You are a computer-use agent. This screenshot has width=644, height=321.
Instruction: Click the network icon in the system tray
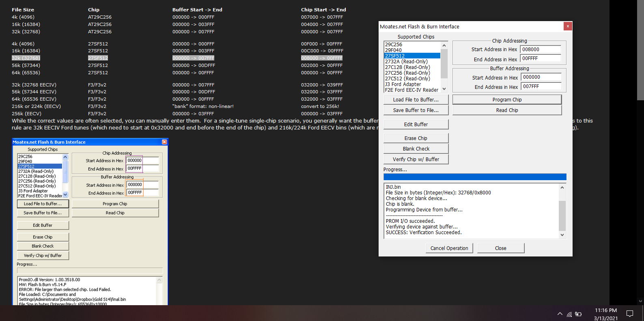click(x=569, y=314)
